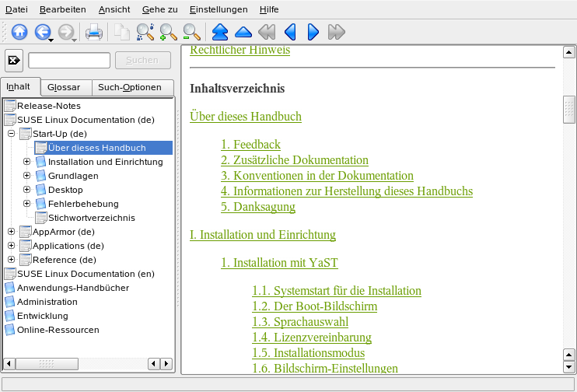
Task: Click the Suchen button
Action: point(143,61)
